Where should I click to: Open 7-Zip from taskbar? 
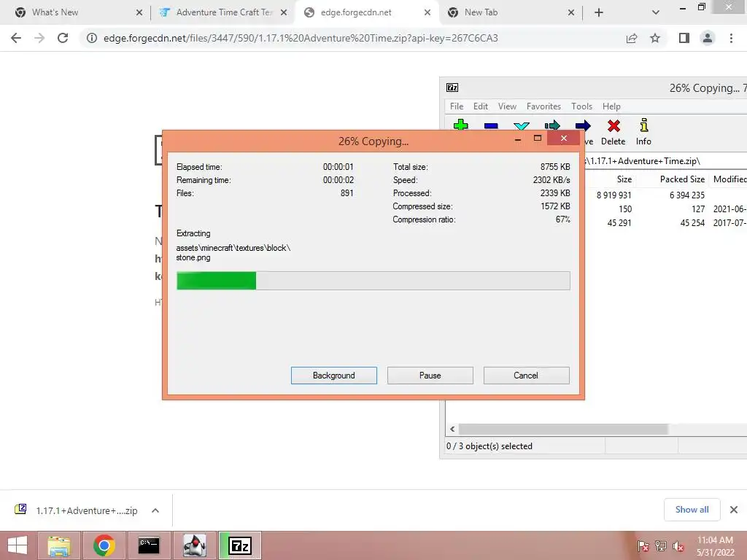[x=239, y=545]
